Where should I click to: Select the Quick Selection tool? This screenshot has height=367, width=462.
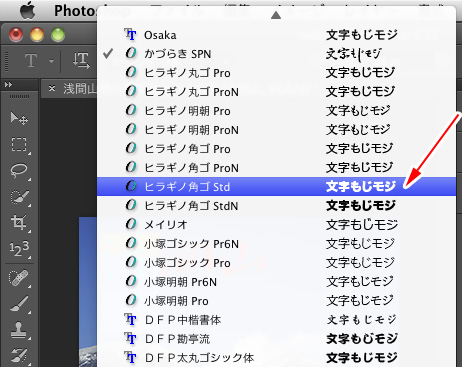click(19, 197)
